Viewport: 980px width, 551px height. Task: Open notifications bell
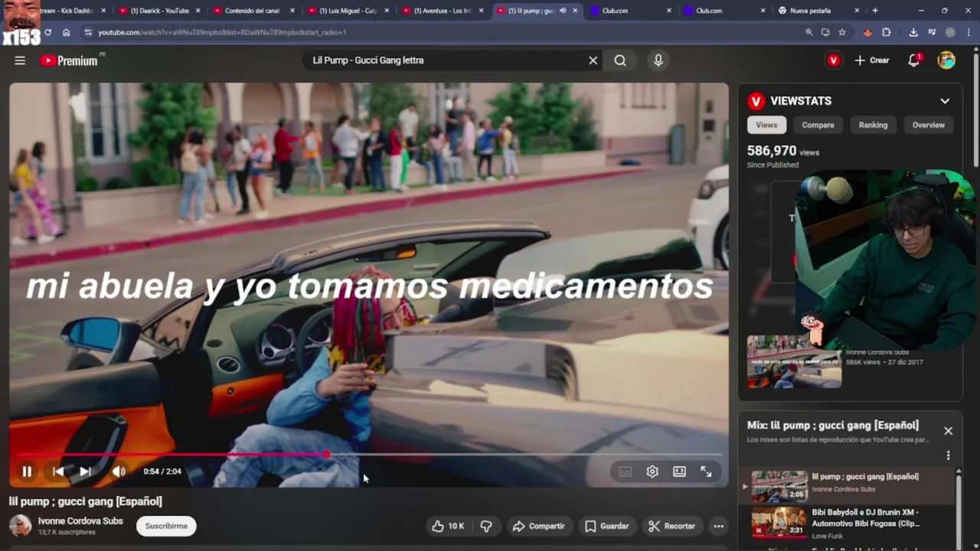pos(914,60)
